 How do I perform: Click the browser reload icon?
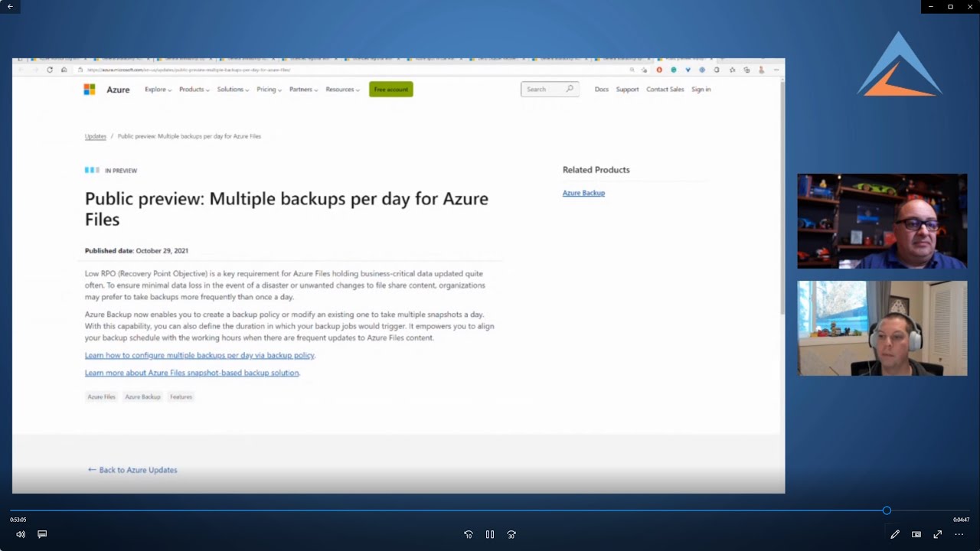point(50,70)
